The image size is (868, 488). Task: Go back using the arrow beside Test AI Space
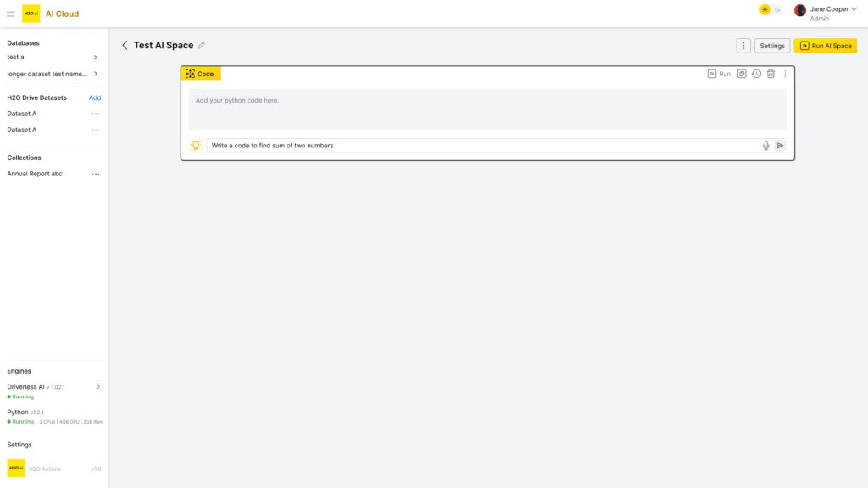[x=125, y=46]
